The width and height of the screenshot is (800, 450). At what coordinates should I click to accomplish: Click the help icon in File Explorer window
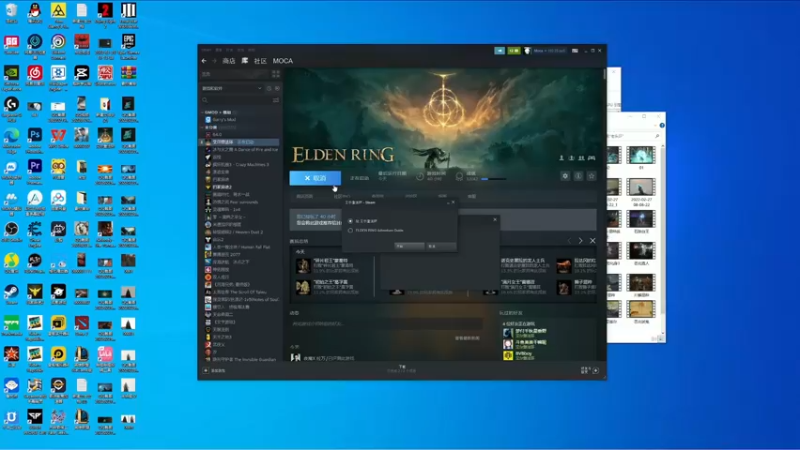[x=662, y=126]
